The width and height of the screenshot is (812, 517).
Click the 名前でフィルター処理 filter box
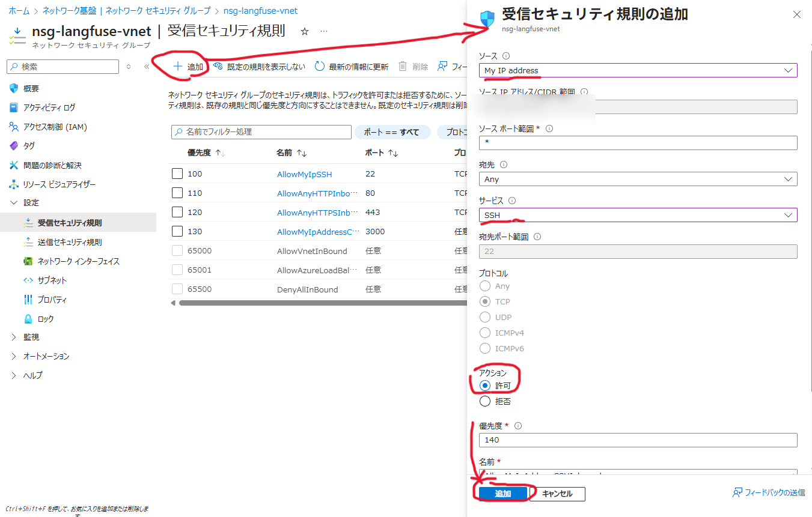tap(261, 132)
